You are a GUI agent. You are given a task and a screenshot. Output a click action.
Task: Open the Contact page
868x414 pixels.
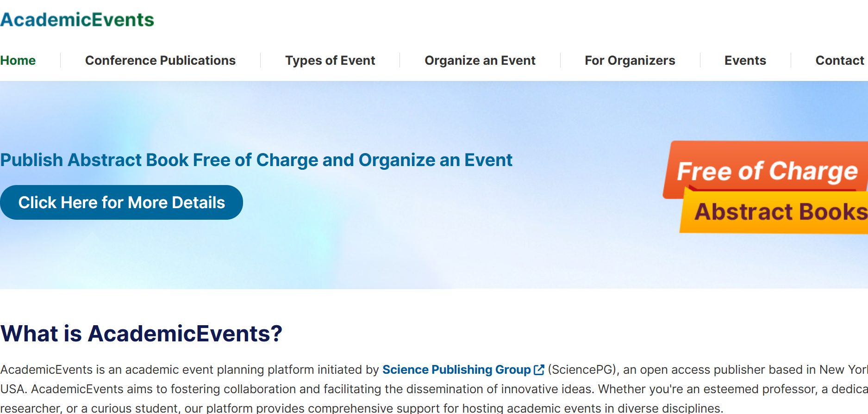[x=840, y=60]
